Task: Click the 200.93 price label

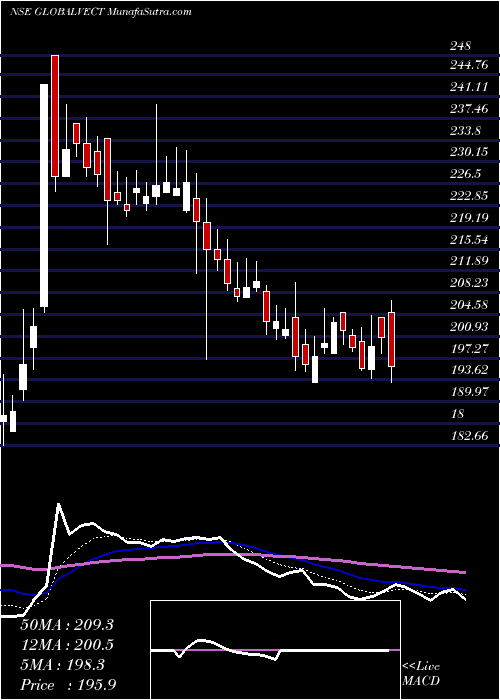Action: tap(470, 326)
